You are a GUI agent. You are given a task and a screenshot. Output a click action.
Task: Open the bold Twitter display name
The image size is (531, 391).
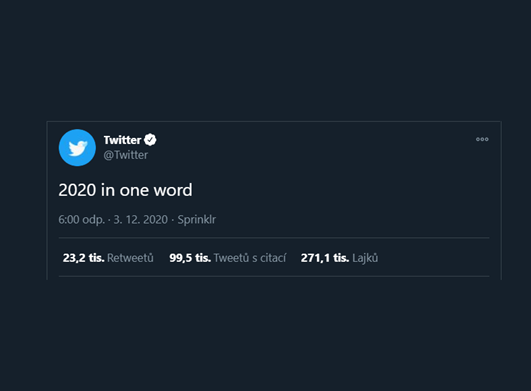pos(122,140)
